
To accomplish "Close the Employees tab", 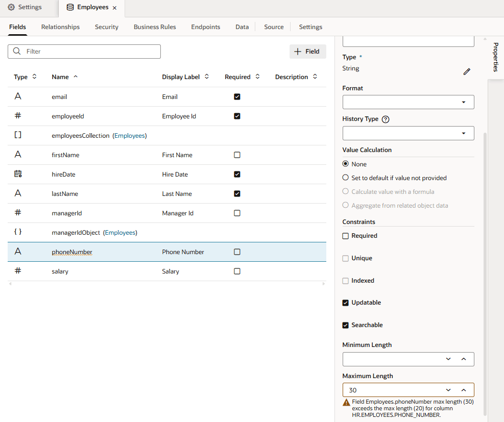I will click(114, 8).
